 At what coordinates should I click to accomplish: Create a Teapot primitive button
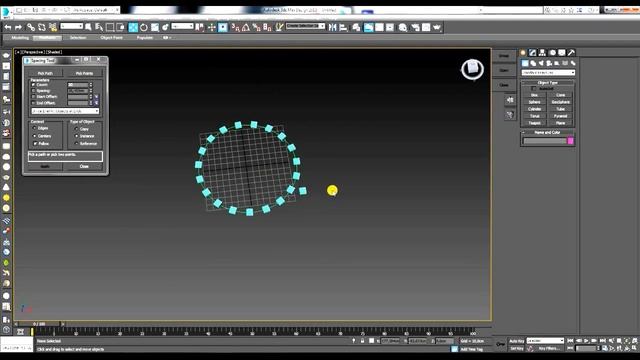[534, 123]
